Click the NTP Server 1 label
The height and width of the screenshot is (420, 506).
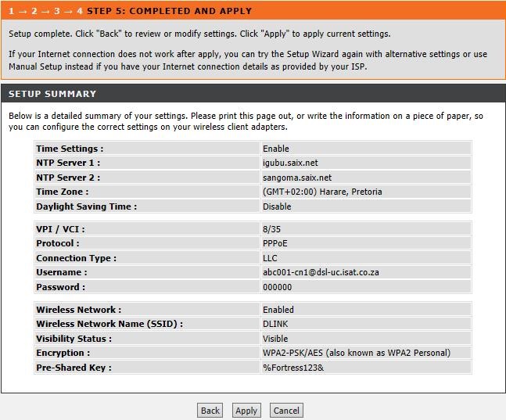pos(68,163)
